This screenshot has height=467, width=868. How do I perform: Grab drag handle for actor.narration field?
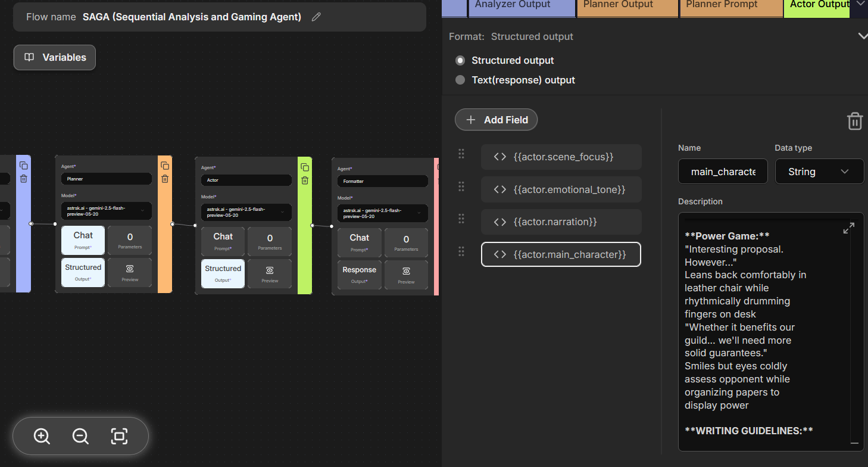pyautogui.click(x=461, y=219)
